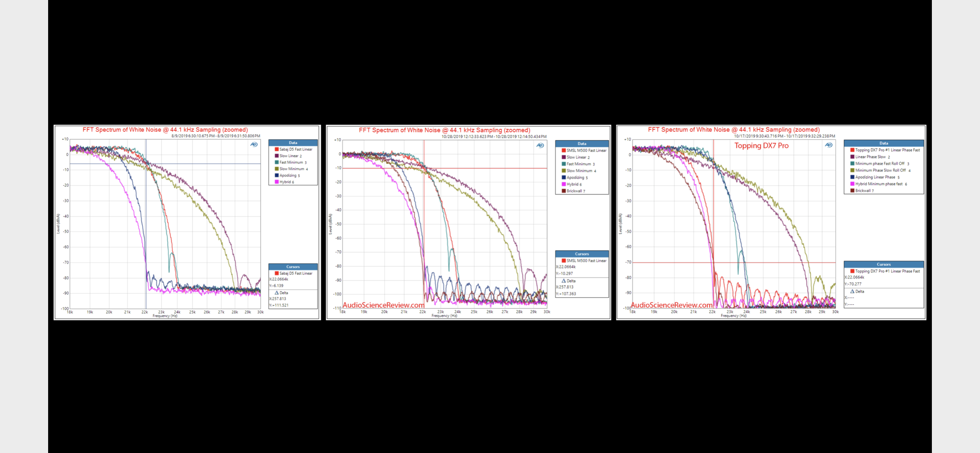Click the FFT Spectrum title of the SMSL M500 graph

click(x=444, y=130)
